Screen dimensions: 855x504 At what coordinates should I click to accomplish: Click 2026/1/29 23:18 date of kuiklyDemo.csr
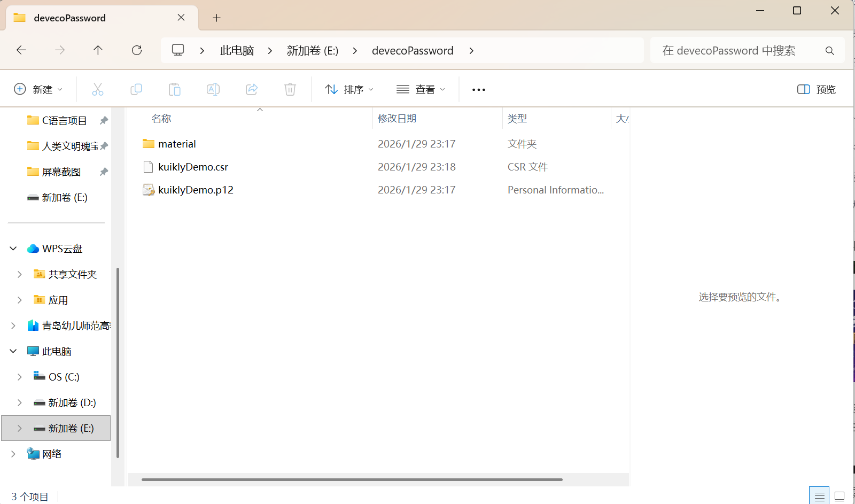pyautogui.click(x=417, y=167)
